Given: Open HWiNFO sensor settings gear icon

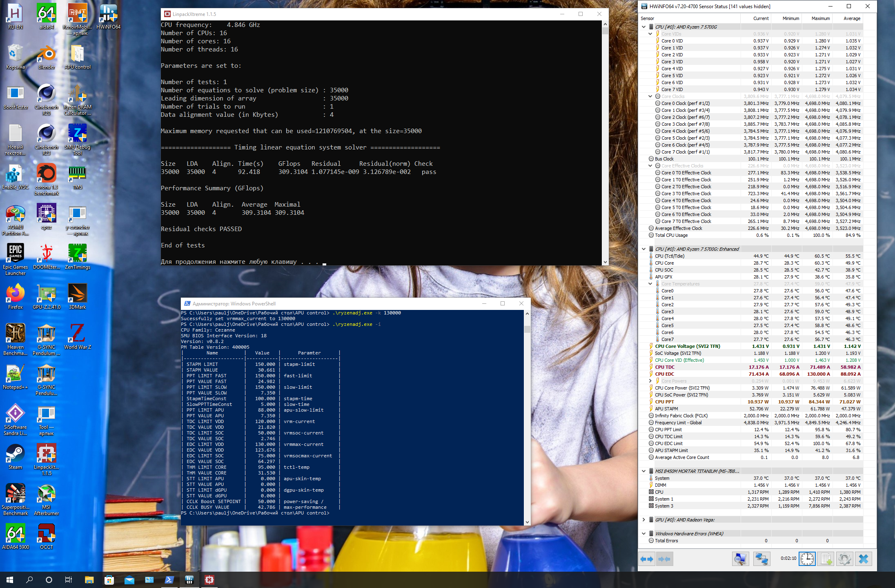Looking at the screenshot, I should point(844,559).
